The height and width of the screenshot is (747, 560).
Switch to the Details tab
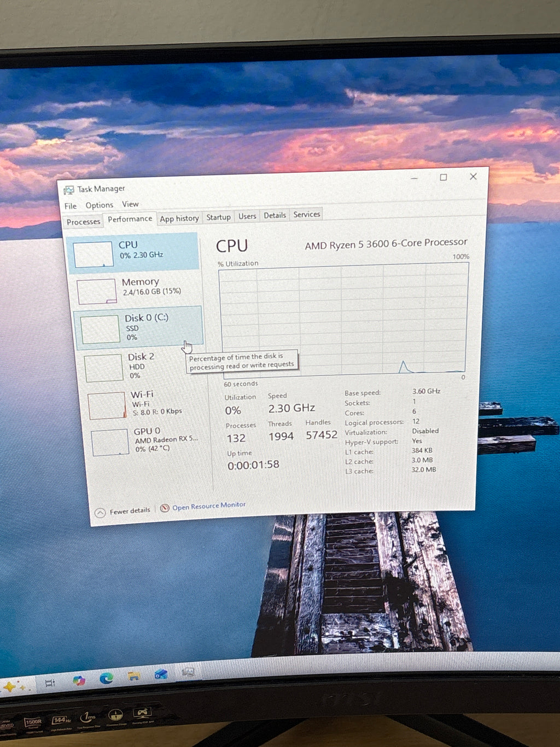click(275, 216)
